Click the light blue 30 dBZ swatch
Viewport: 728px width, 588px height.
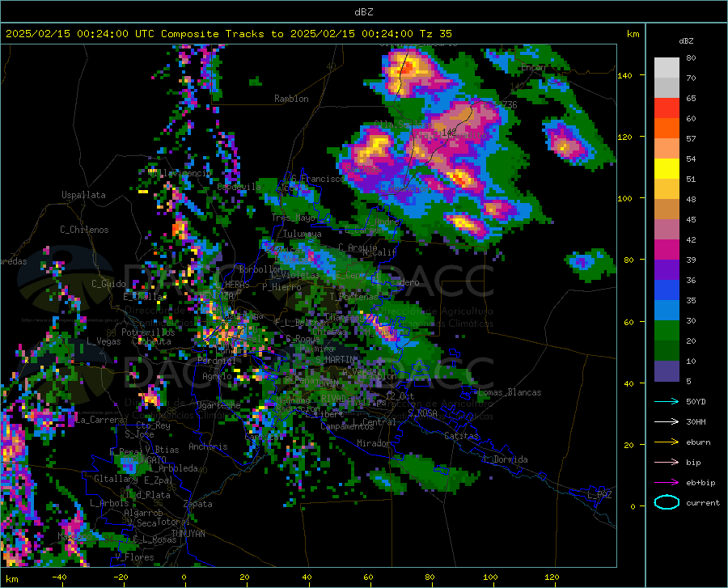(x=667, y=311)
